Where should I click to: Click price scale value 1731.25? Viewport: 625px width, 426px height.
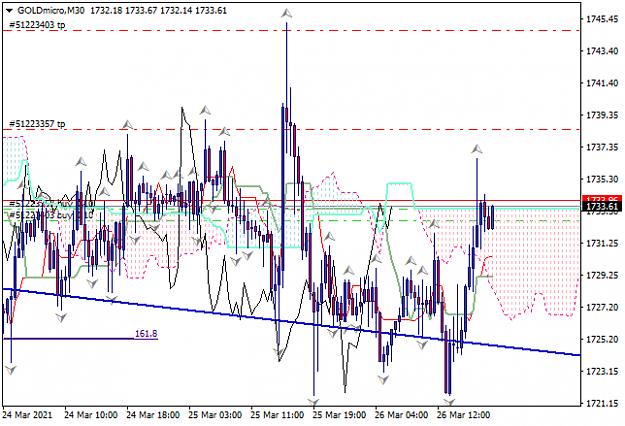point(602,243)
